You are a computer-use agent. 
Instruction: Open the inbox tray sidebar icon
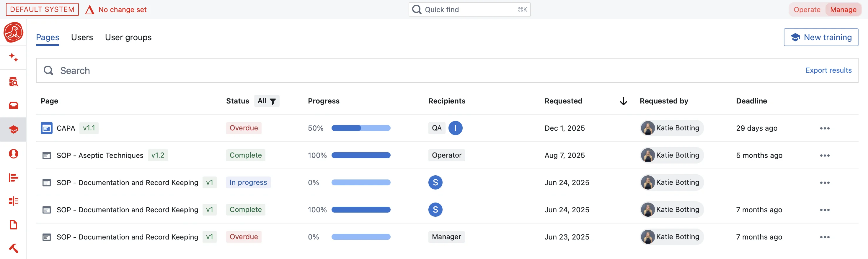pyautogui.click(x=14, y=106)
